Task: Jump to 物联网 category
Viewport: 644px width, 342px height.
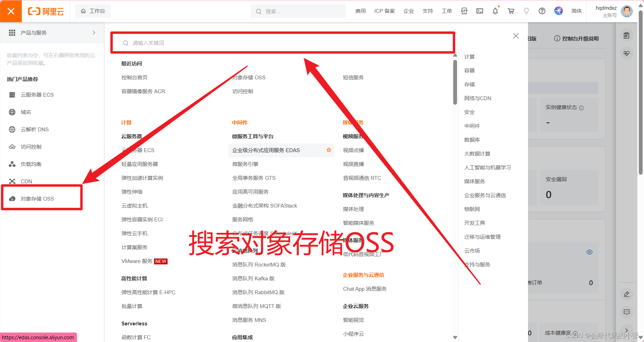Action: click(472, 209)
